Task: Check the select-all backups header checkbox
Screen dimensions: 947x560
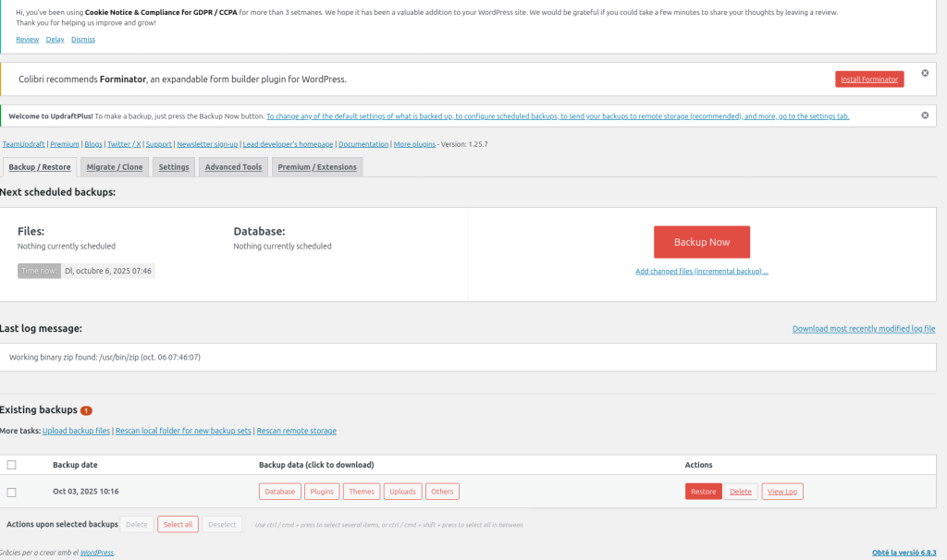Action: [11, 465]
